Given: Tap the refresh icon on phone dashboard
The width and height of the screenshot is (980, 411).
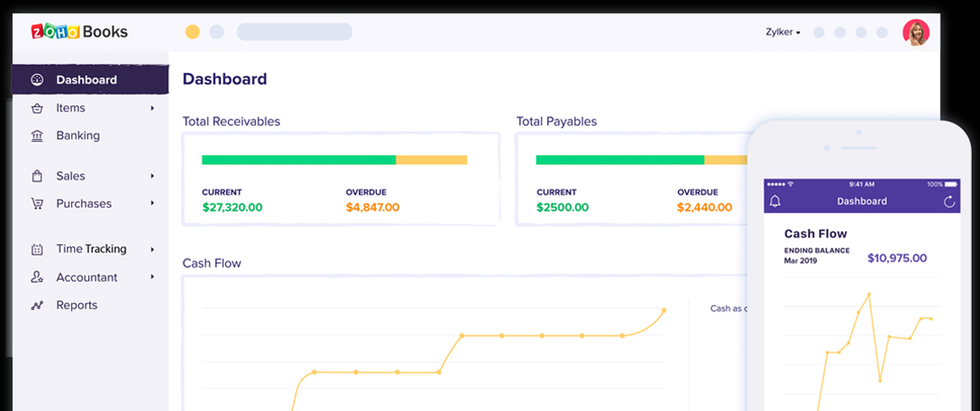Looking at the screenshot, I should tap(949, 201).
